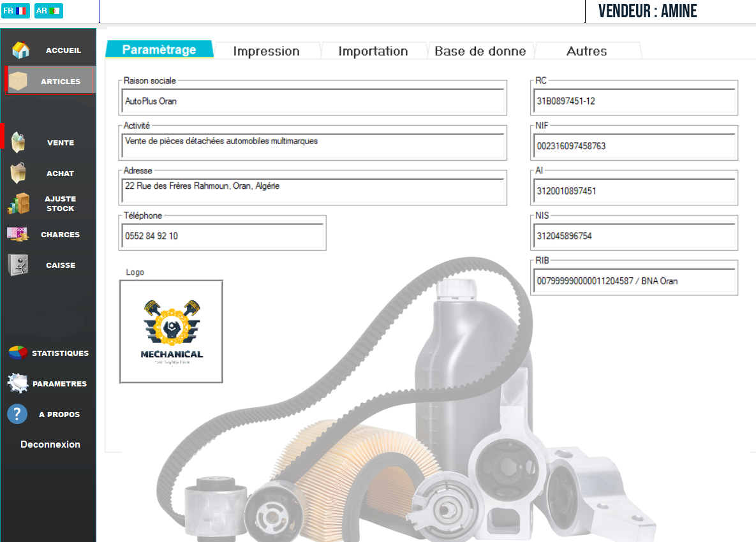Go to the Autres tab

point(586,51)
